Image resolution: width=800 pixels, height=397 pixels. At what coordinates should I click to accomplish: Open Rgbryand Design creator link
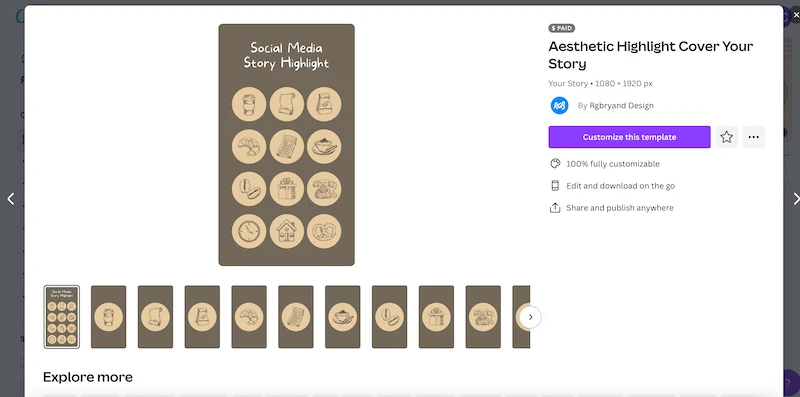point(615,106)
